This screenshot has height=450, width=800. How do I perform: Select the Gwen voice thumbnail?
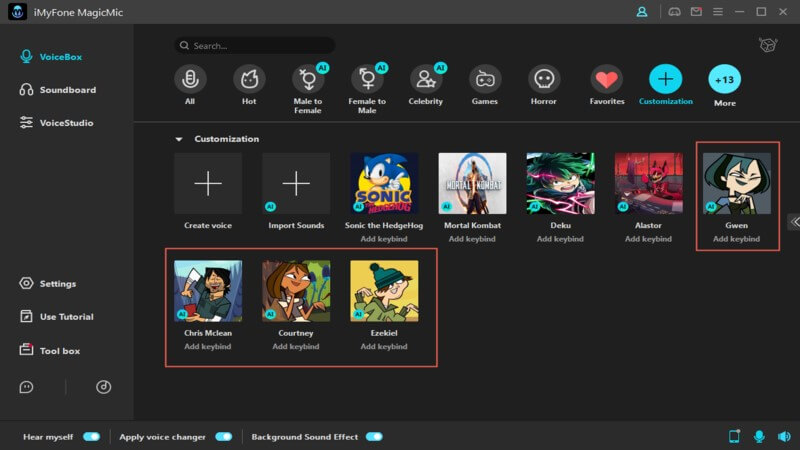point(737,183)
